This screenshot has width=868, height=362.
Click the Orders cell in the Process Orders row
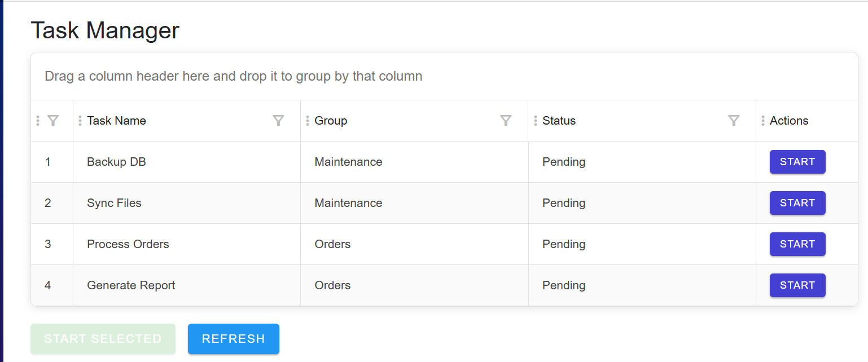point(414,244)
